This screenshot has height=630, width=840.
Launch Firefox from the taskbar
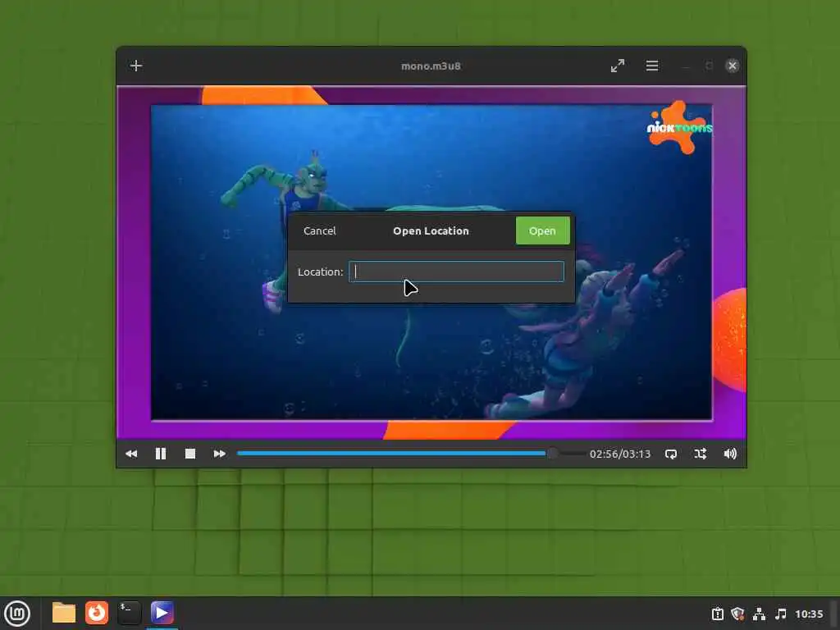(x=97, y=613)
